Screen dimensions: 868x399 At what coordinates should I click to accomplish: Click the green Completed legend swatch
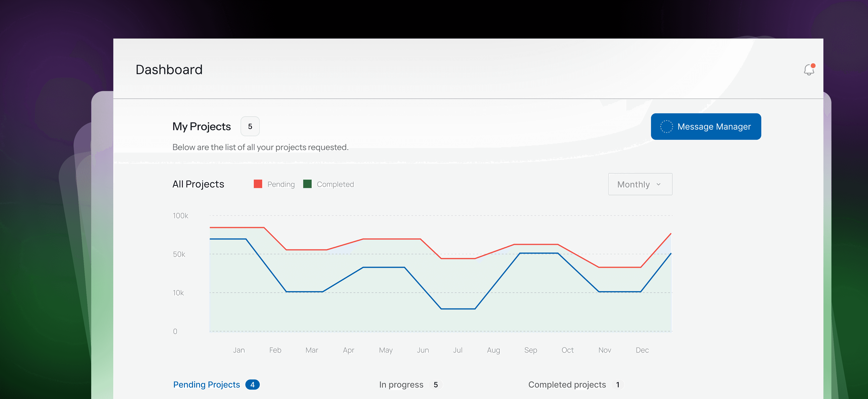307,184
